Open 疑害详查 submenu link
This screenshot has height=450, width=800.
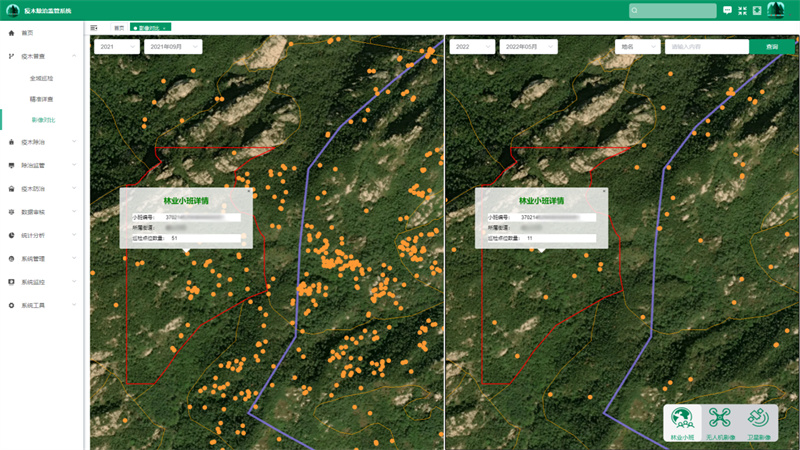pos(42,99)
